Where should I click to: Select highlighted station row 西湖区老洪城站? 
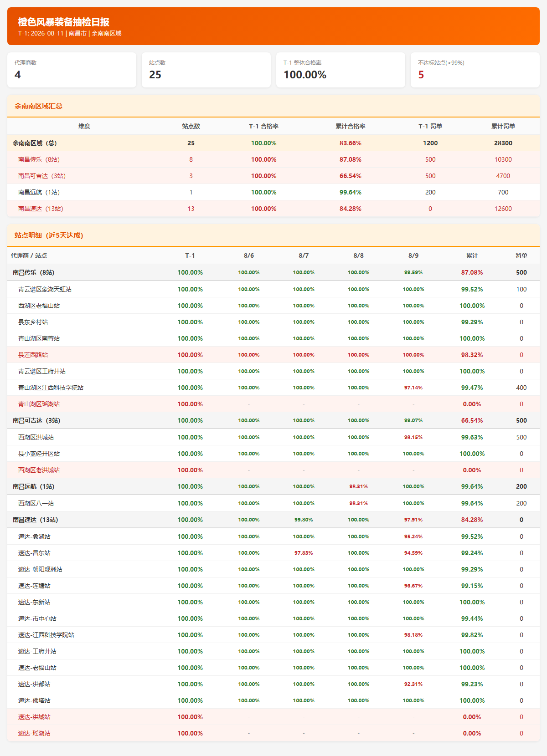(x=273, y=470)
